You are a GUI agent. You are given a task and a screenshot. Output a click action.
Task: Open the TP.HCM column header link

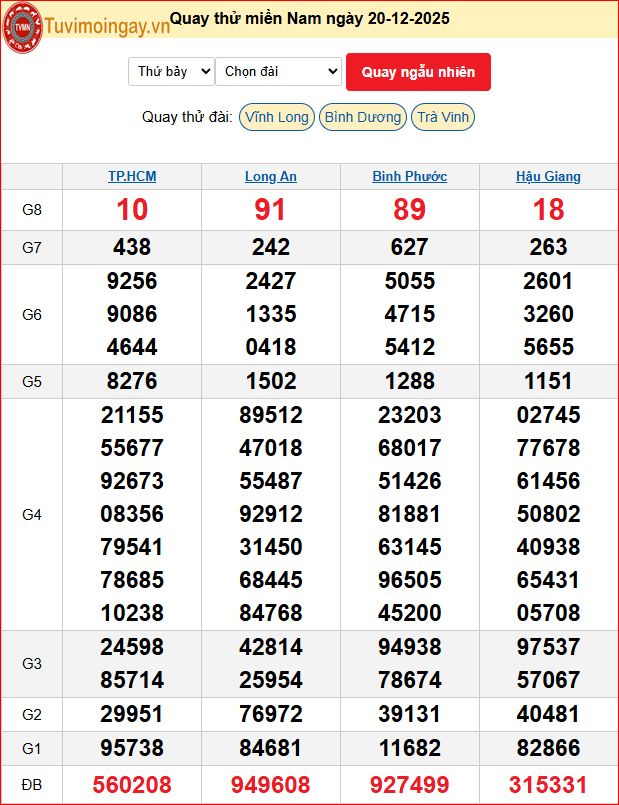132,177
